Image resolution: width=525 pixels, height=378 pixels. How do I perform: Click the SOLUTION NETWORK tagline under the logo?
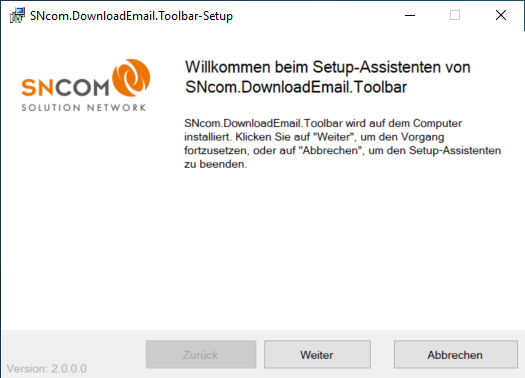click(84, 107)
